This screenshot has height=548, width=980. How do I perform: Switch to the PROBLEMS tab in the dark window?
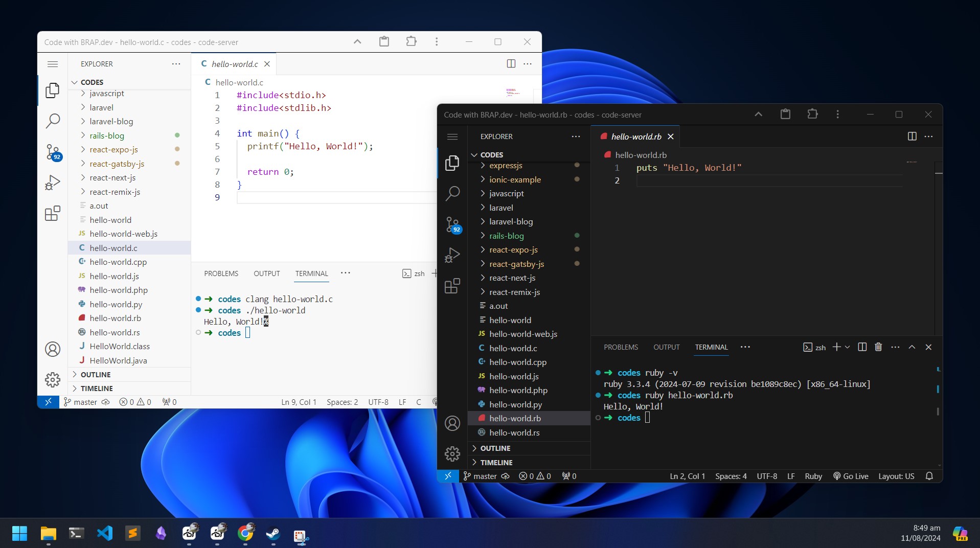point(621,347)
